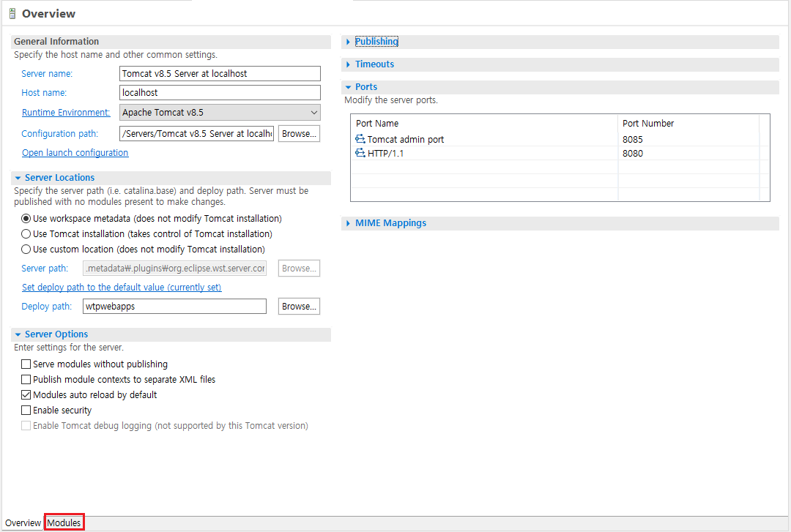The image size is (791, 532).
Task: Click Browse next to Deploy path
Action: 299,306
